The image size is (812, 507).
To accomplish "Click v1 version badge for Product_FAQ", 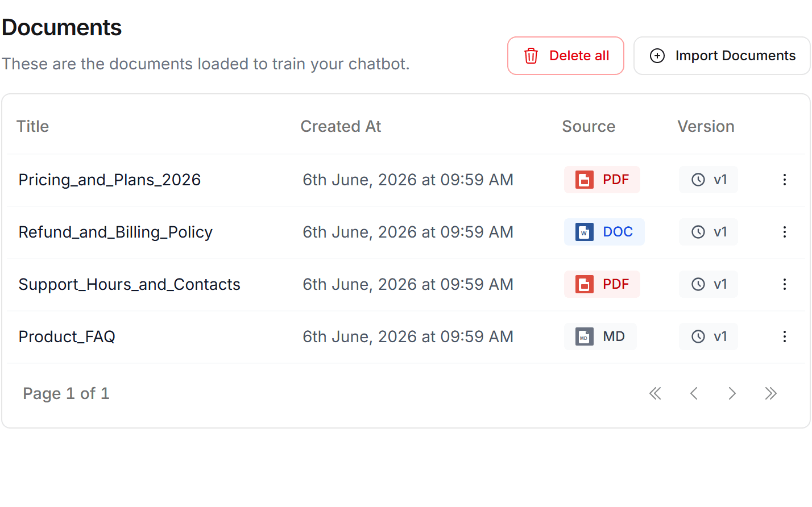I will 709,336.
